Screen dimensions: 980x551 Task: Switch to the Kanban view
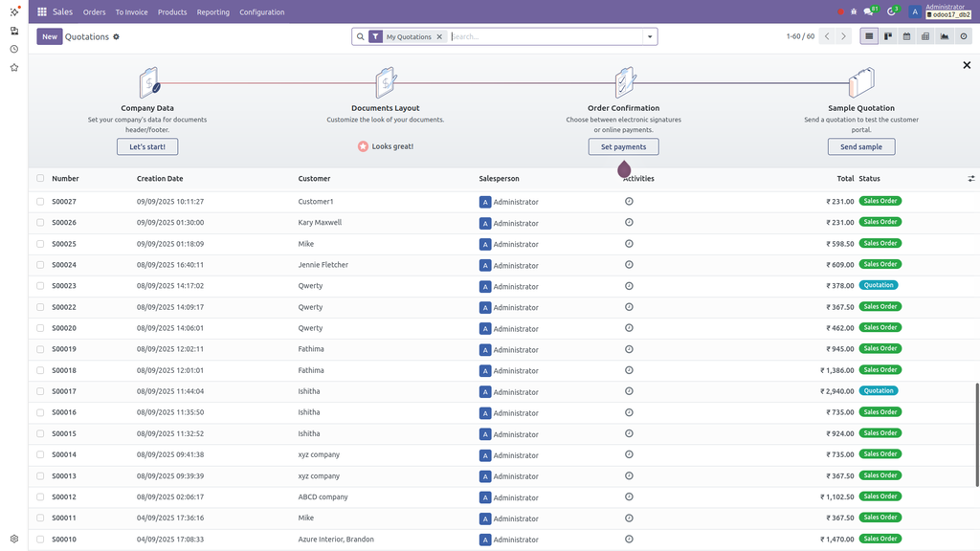pos(889,36)
